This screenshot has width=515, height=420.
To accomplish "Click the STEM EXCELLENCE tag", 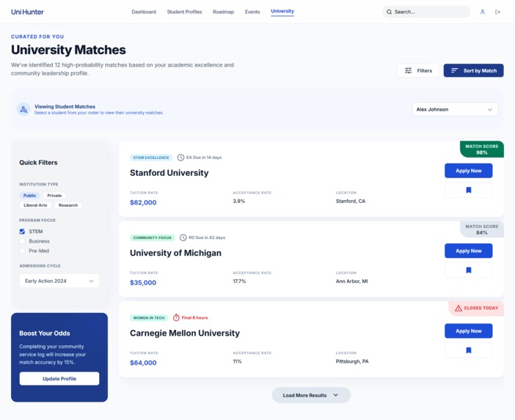I will 151,158.
